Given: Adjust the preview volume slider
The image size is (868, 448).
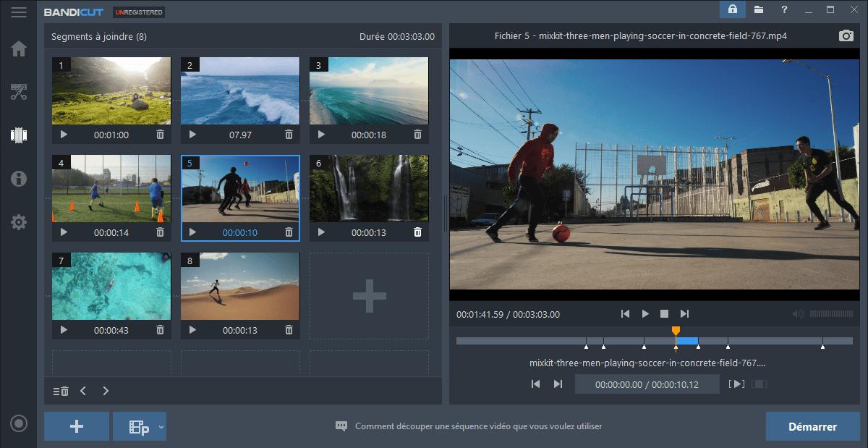Looking at the screenshot, I should tap(831, 314).
